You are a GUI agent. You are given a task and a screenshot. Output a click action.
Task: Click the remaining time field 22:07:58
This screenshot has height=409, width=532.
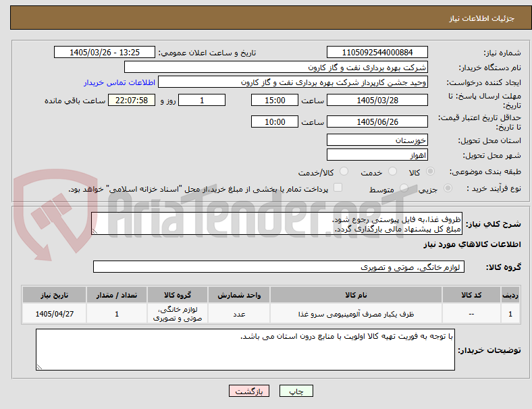[x=132, y=100]
